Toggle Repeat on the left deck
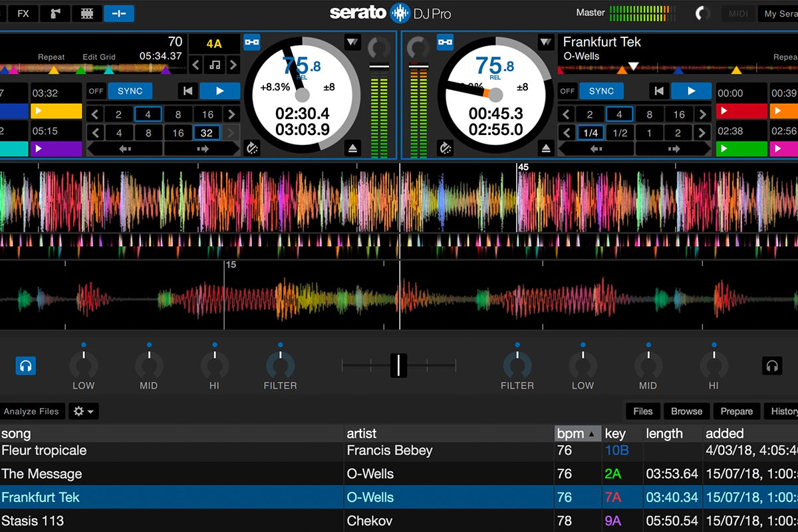The image size is (798, 532). pyautogui.click(x=51, y=57)
